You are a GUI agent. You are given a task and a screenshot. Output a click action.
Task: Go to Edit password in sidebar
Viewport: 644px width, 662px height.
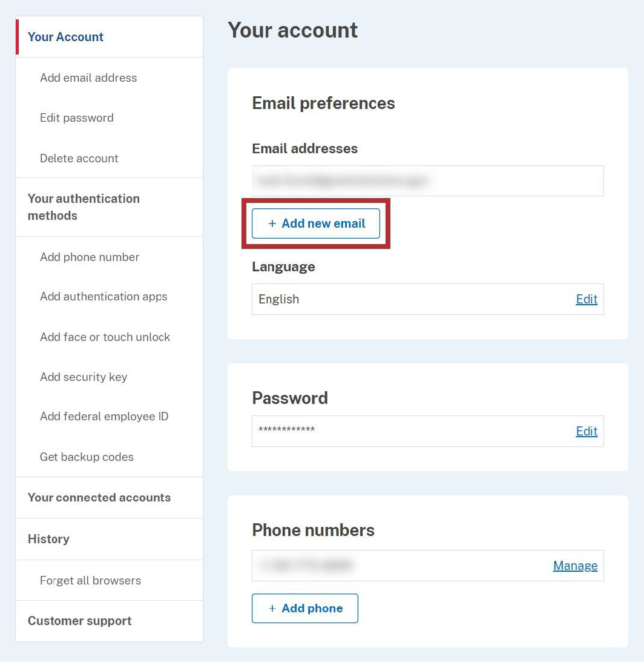pos(77,118)
